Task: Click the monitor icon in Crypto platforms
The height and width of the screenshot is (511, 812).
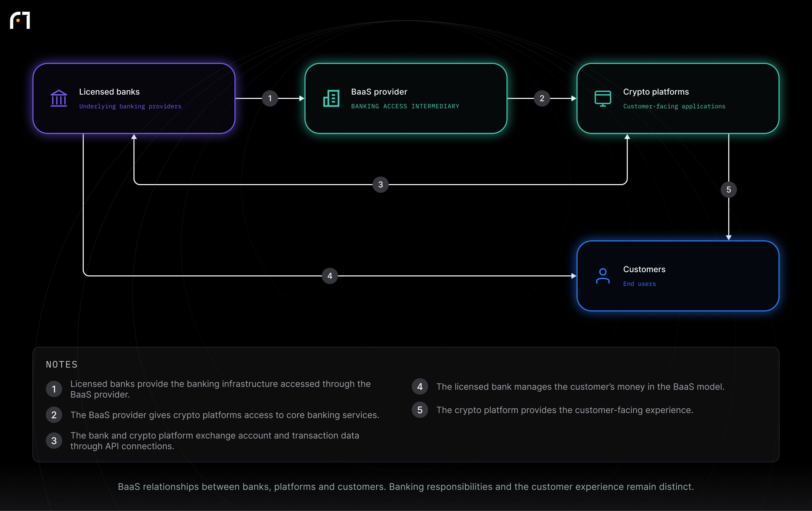Action: (x=603, y=98)
